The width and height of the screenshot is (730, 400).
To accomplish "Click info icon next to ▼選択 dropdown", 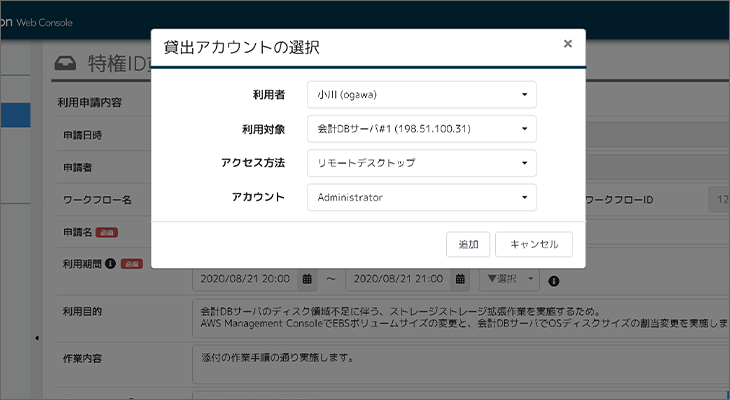I will 554,281.
